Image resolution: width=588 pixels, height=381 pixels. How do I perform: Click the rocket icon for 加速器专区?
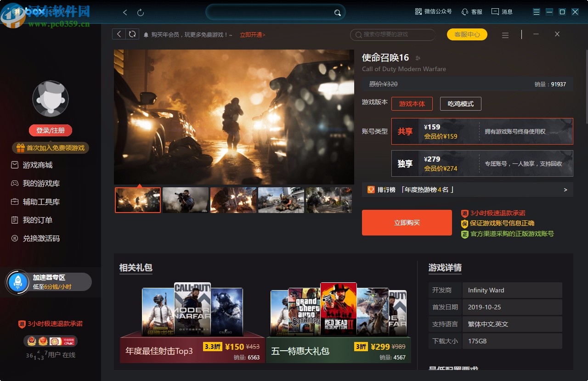pyautogui.click(x=18, y=281)
